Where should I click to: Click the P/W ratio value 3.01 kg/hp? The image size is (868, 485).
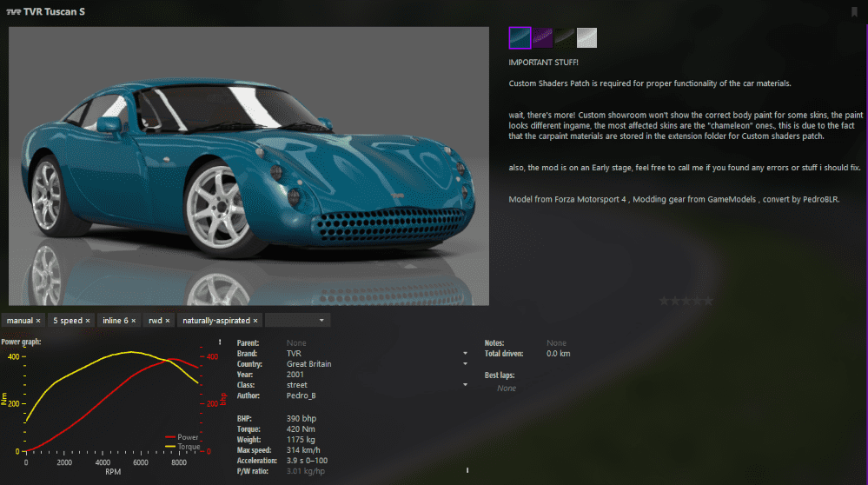[x=306, y=471]
